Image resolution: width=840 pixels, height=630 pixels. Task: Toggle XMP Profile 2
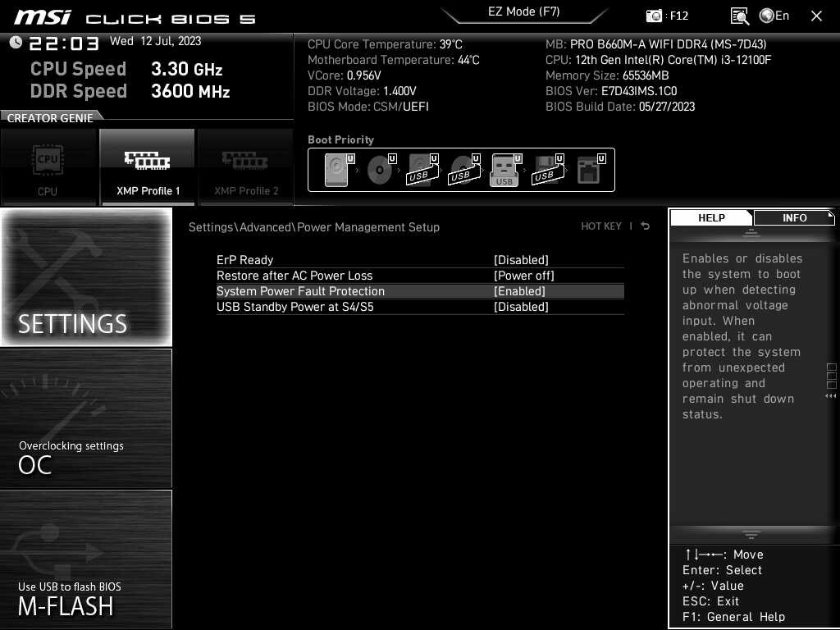click(x=246, y=167)
